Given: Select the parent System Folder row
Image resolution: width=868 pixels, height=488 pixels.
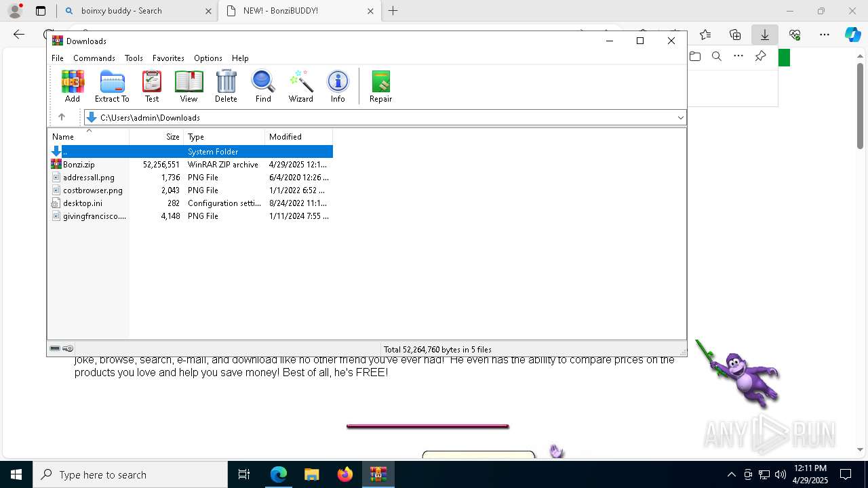Looking at the screenshot, I should tap(191, 152).
